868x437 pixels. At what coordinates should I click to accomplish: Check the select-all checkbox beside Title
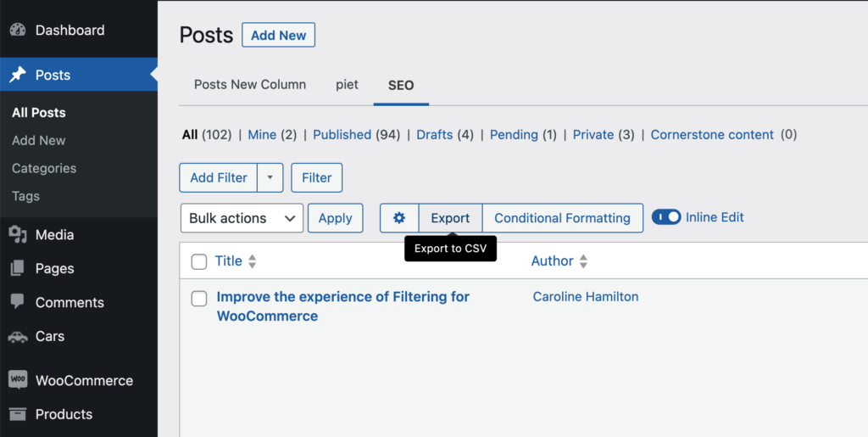coord(199,261)
